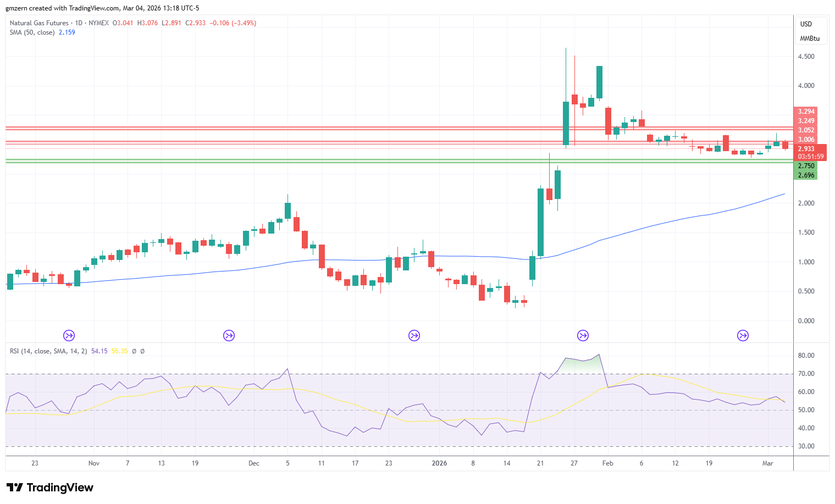Click the RSI average value 55.35
The width and height of the screenshot is (835, 504).
120,351
